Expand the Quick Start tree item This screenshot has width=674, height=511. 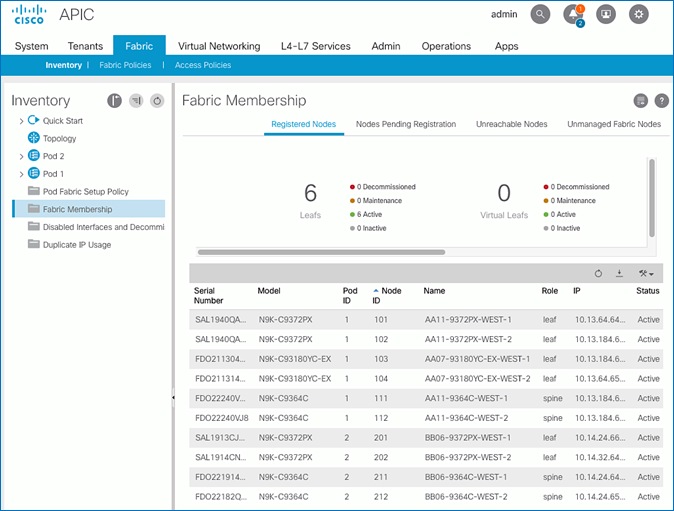pos(21,121)
